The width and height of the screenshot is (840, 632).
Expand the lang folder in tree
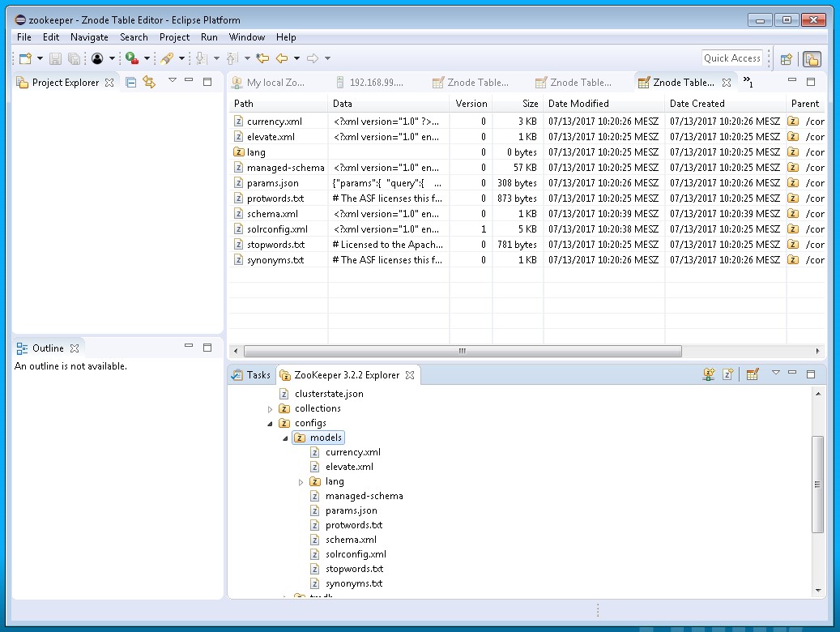click(x=301, y=482)
